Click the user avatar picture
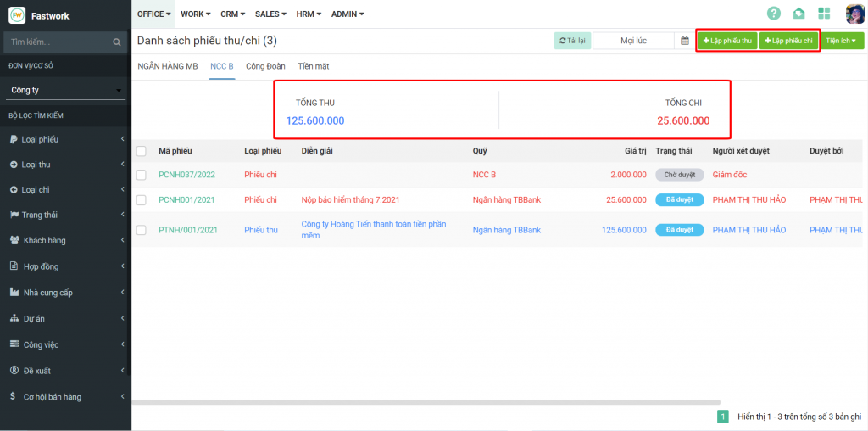This screenshot has width=868, height=431. coord(854,14)
